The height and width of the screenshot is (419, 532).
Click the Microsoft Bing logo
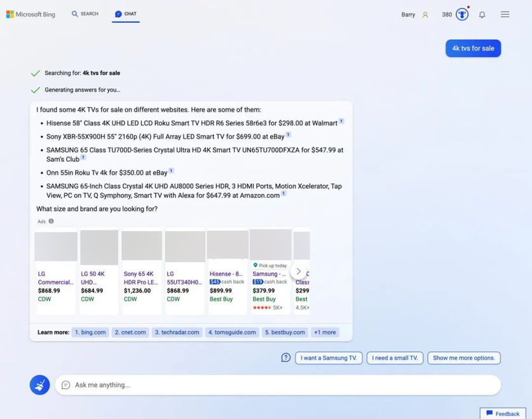click(x=31, y=14)
